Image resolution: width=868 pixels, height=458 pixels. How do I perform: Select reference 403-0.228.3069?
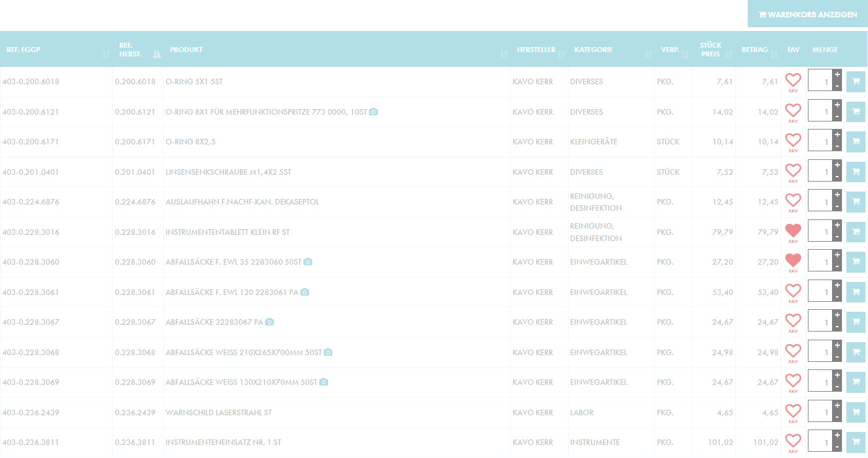(x=31, y=382)
